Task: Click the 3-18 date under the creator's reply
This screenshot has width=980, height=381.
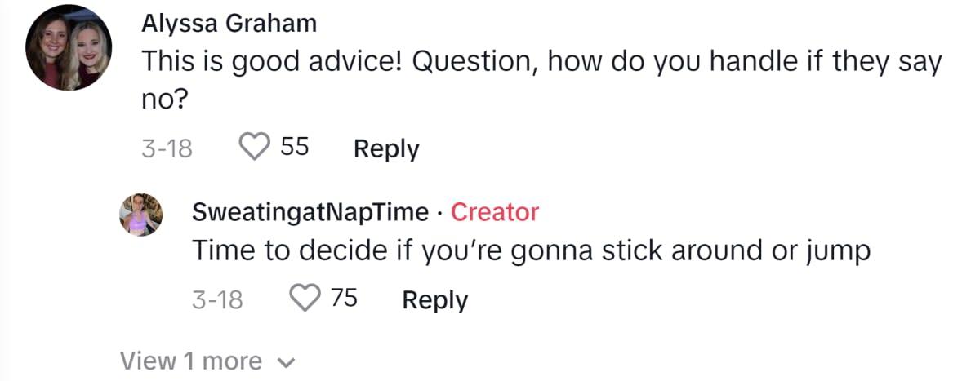Action: (x=217, y=299)
